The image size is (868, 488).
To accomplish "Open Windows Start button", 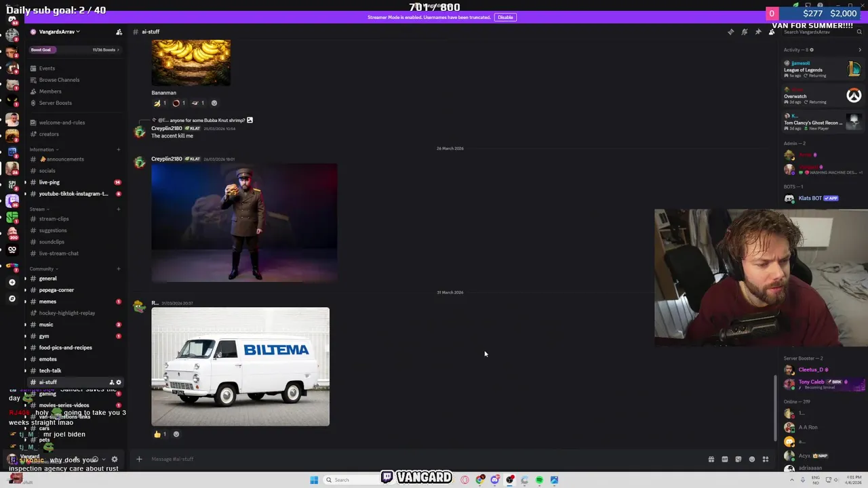I will pyautogui.click(x=314, y=480).
